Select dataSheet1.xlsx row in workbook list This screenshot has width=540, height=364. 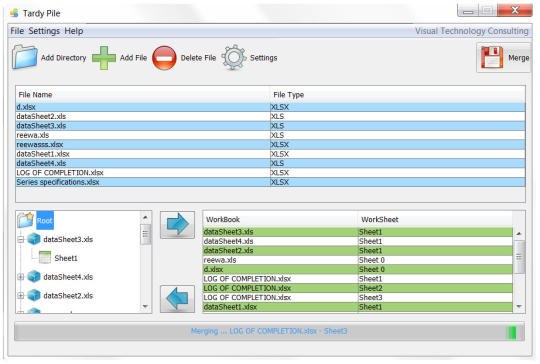coord(358,307)
